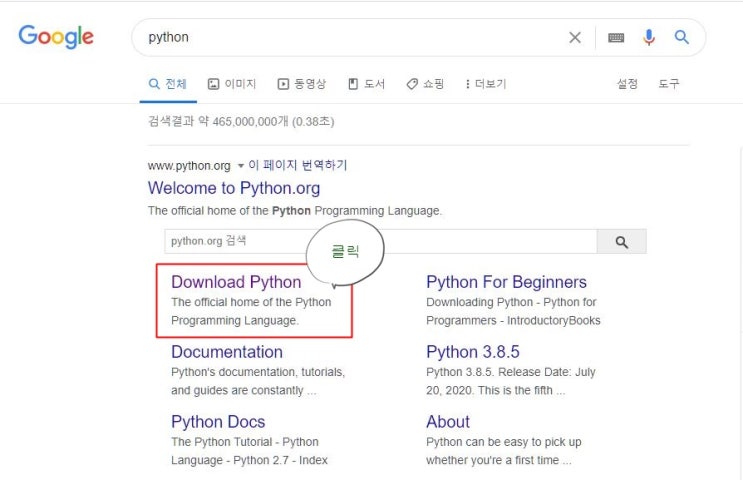Open 도구 search tools
The height and width of the screenshot is (480, 743).
pos(669,84)
